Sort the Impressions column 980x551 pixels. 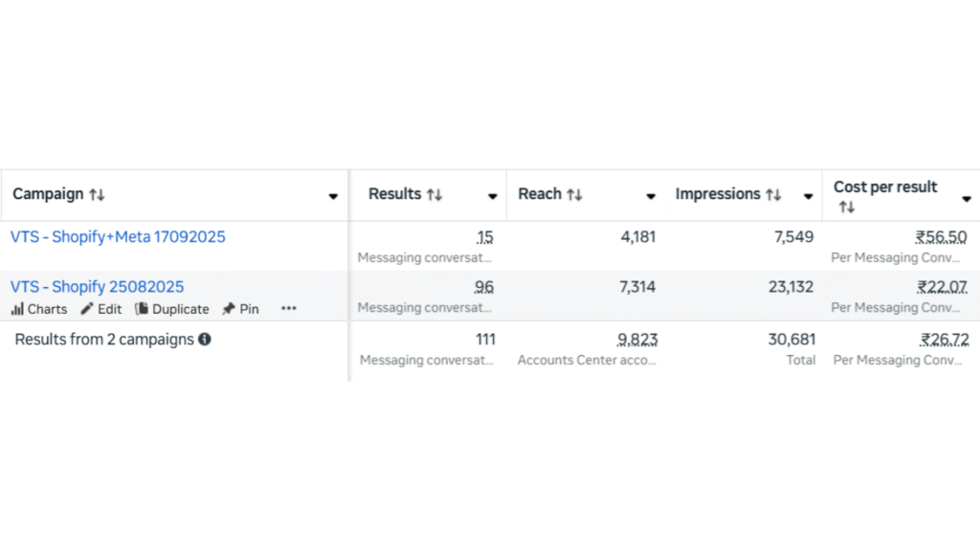coord(773,194)
